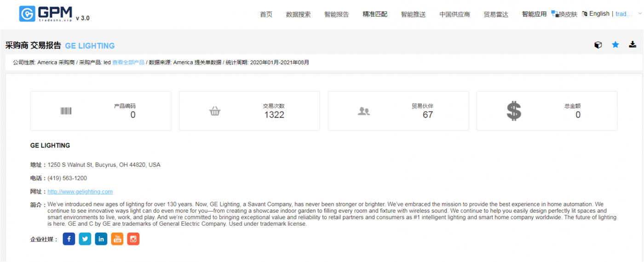Favorite the report with star icon
This screenshot has width=644, height=262.
615,45
